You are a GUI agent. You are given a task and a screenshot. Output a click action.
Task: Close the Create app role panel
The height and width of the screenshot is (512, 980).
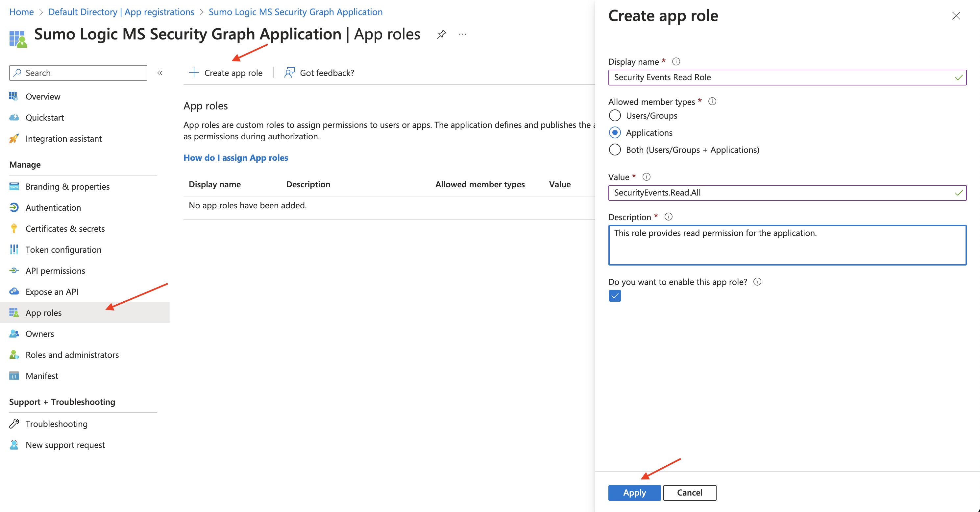point(956,16)
